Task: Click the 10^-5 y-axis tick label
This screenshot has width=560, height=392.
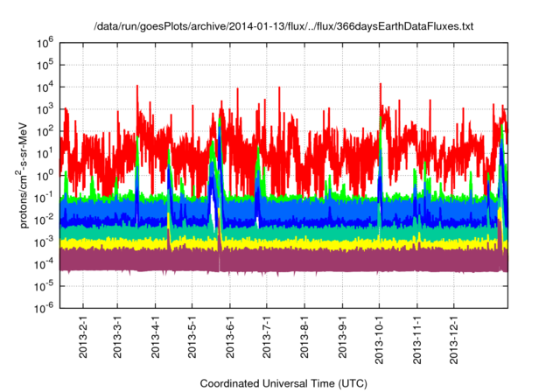Action: 44,286
